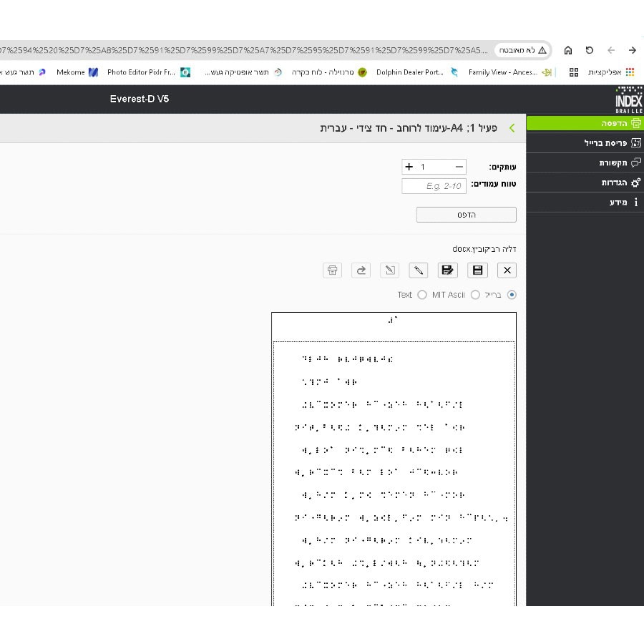Open the browser home page icon
The image size is (644, 644).
568,50
